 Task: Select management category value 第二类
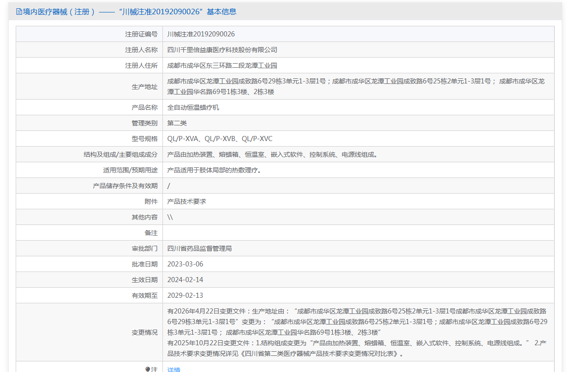pos(177,123)
